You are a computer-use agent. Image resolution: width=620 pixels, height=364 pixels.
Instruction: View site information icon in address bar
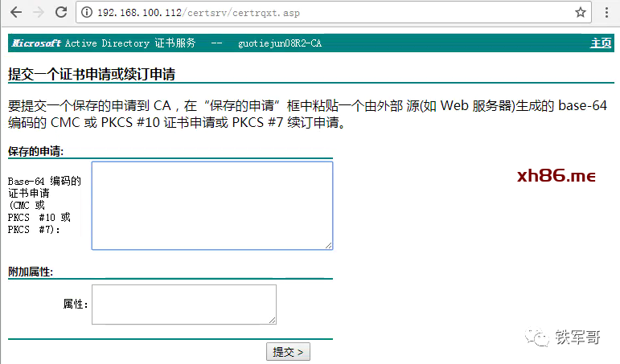coord(87,13)
